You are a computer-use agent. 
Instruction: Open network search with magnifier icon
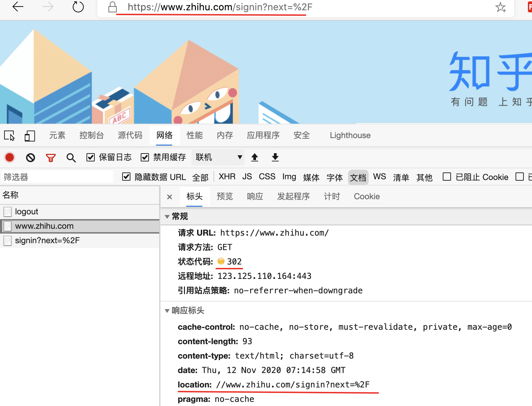[x=71, y=158]
